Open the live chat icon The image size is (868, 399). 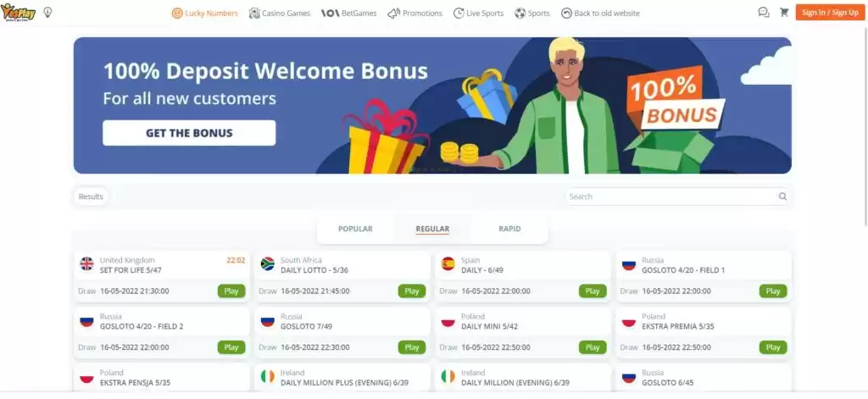pos(764,12)
